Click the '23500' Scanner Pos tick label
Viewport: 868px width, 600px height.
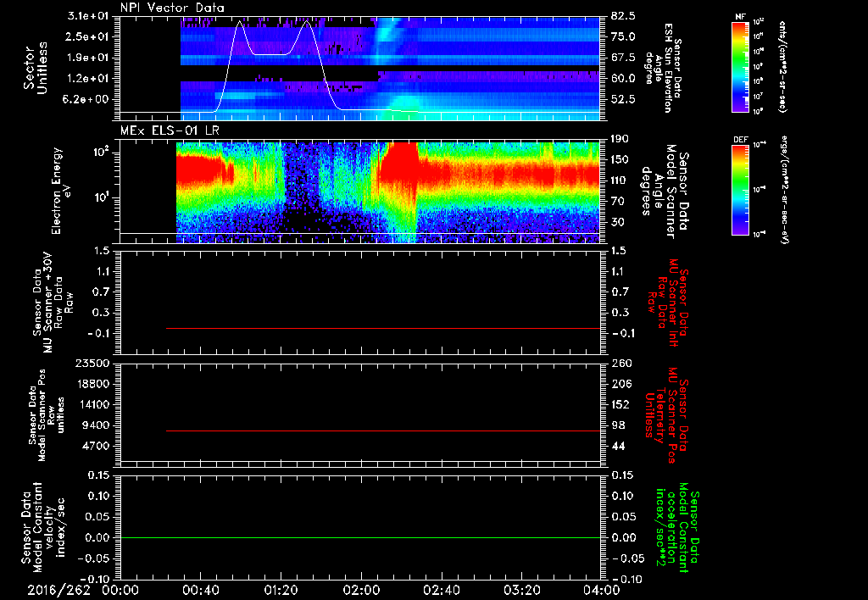tap(92, 364)
